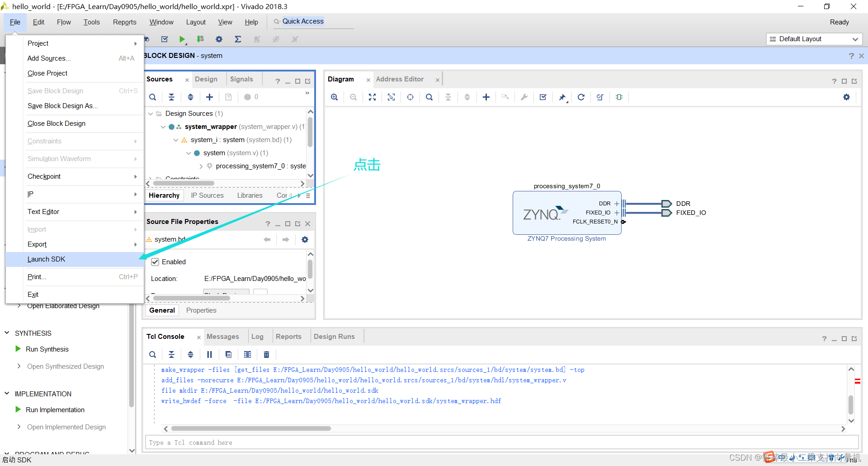Viewport: 868px width, 466px height.
Task: Click Run Implementation
Action: pyautogui.click(x=55, y=409)
